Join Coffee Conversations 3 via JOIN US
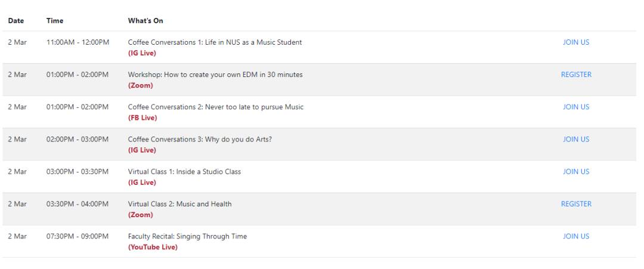The width and height of the screenshot is (644, 269). [576, 139]
